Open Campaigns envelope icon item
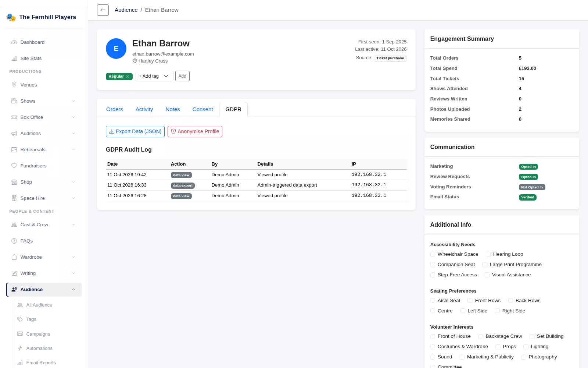Viewport: 588px width, 368px height. click(20, 334)
